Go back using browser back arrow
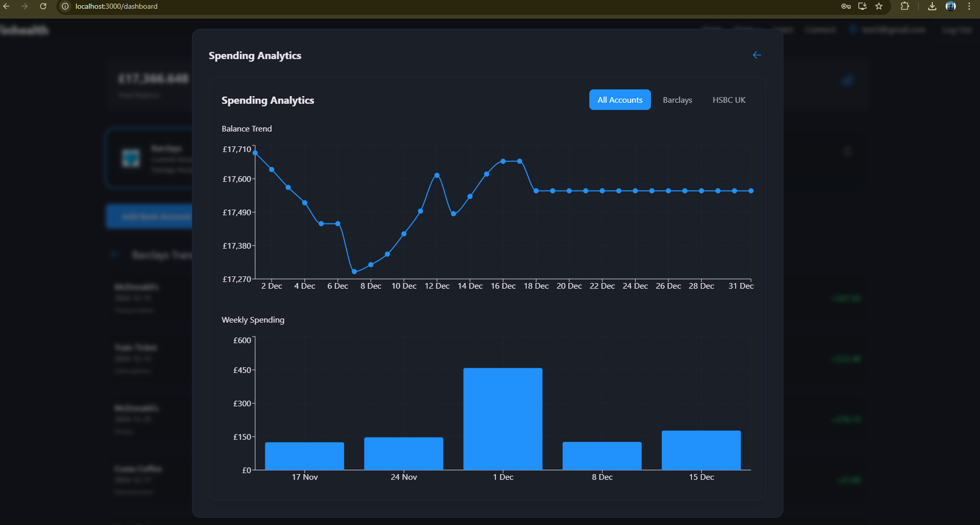Screen dimensions: 980x525 pyautogui.click(x=7, y=6)
